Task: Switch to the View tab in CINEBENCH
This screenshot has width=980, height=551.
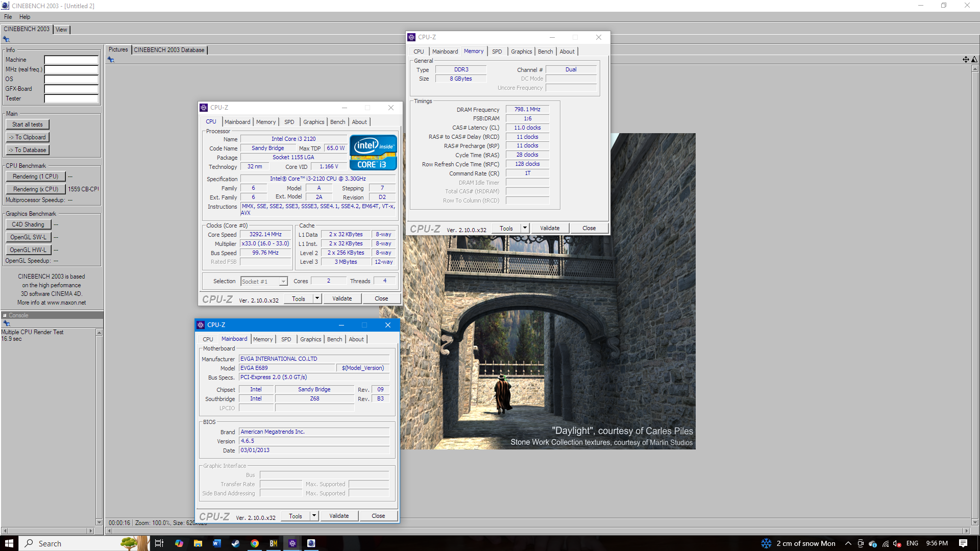Action: coord(61,30)
